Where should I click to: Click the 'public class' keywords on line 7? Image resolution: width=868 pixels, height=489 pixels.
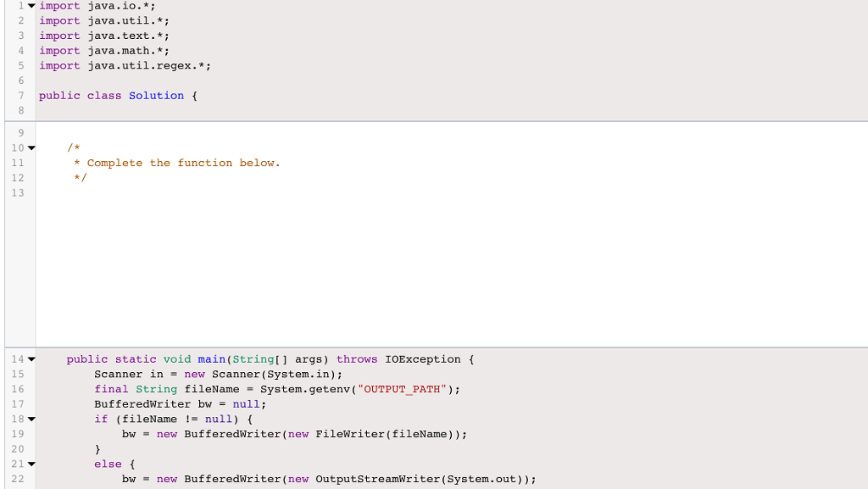81,96
